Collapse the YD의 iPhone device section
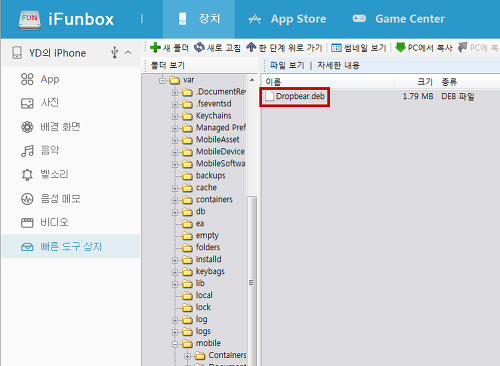The height and width of the screenshot is (366, 500). point(128,53)
